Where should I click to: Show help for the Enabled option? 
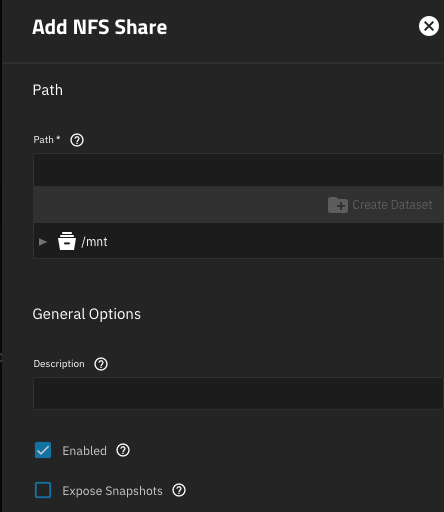[123, 450]
